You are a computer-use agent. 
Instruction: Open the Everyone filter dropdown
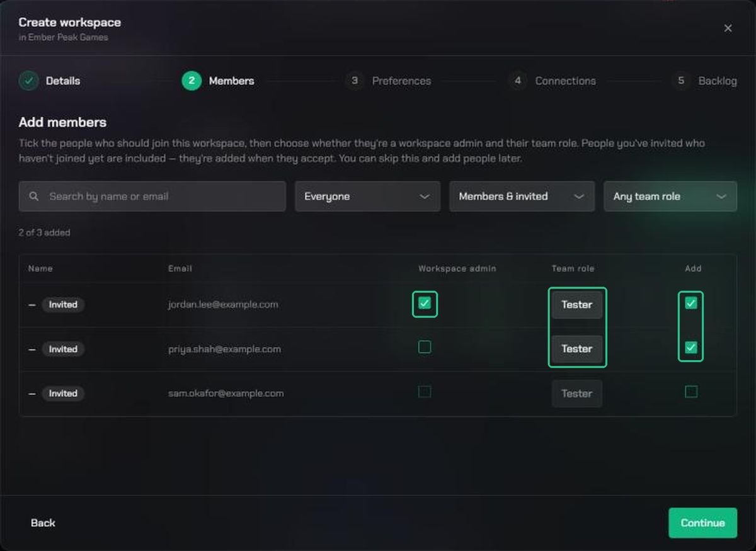coord(367,196)
